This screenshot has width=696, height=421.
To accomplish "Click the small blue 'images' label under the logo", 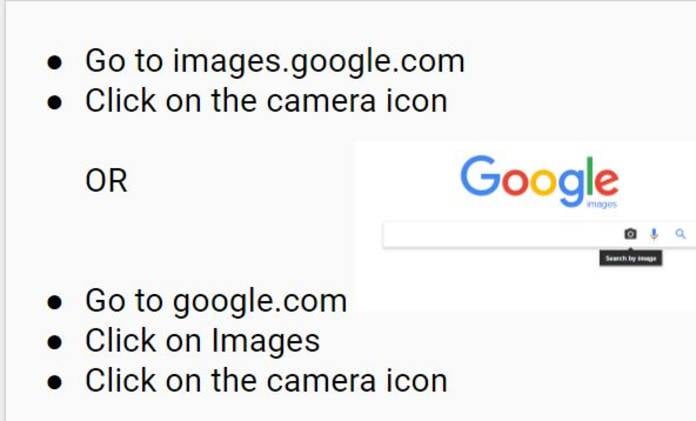I will pyautogui.click(x=602, y=205).
